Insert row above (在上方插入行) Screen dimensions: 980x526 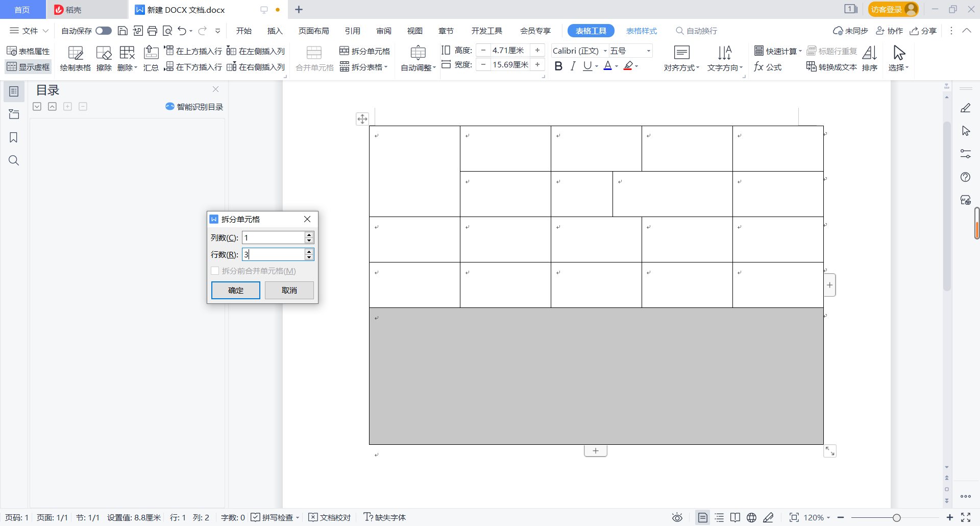pyautogui.click(x=193, y=51)
